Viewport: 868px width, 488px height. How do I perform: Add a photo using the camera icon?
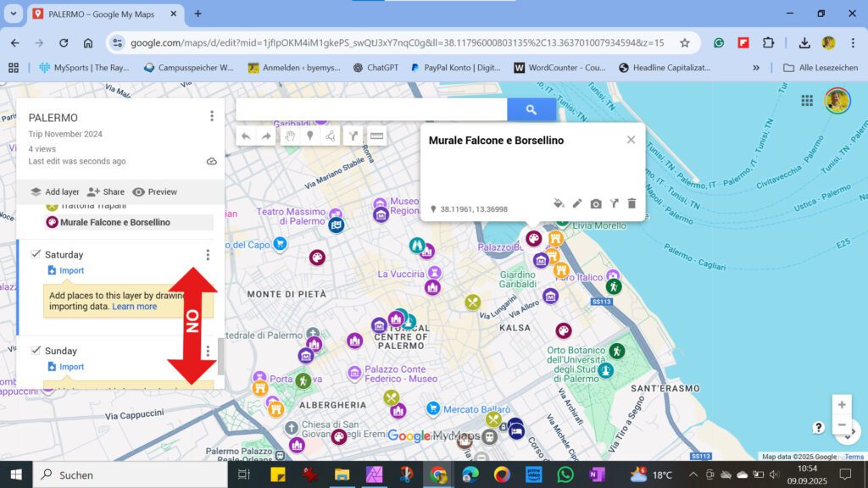[x=596, y=203]
